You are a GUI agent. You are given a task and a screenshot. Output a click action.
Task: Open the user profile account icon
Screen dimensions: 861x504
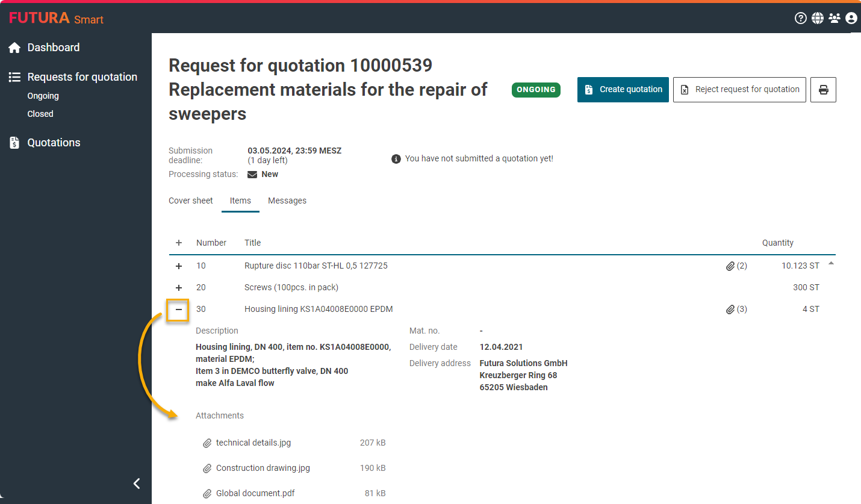(851, 18)
